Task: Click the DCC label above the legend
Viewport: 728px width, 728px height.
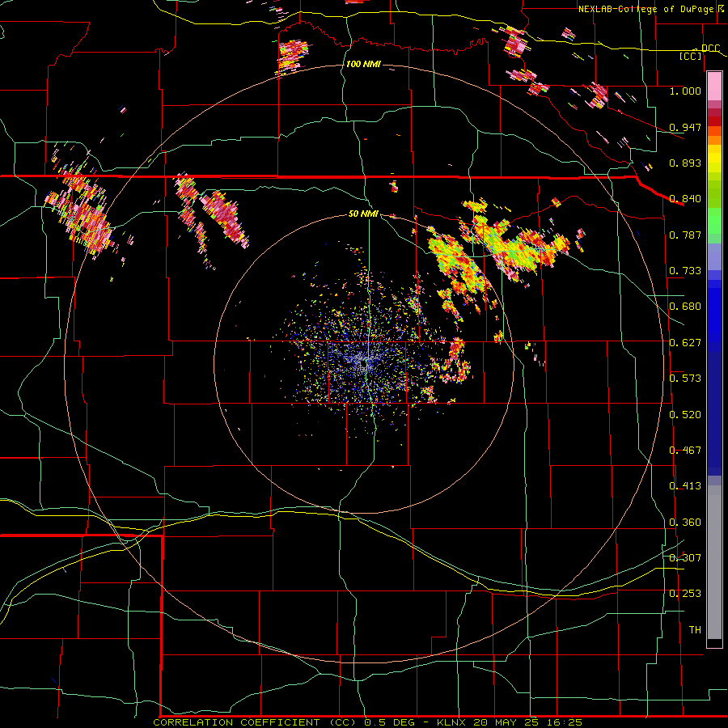Action: (x=710, y=48)
